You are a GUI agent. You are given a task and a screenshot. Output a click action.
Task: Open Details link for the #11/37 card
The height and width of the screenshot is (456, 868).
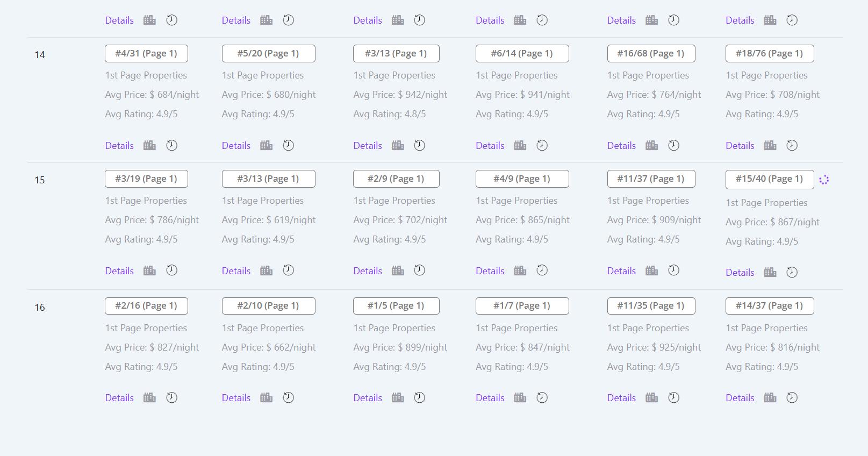(x=622, y=270)
